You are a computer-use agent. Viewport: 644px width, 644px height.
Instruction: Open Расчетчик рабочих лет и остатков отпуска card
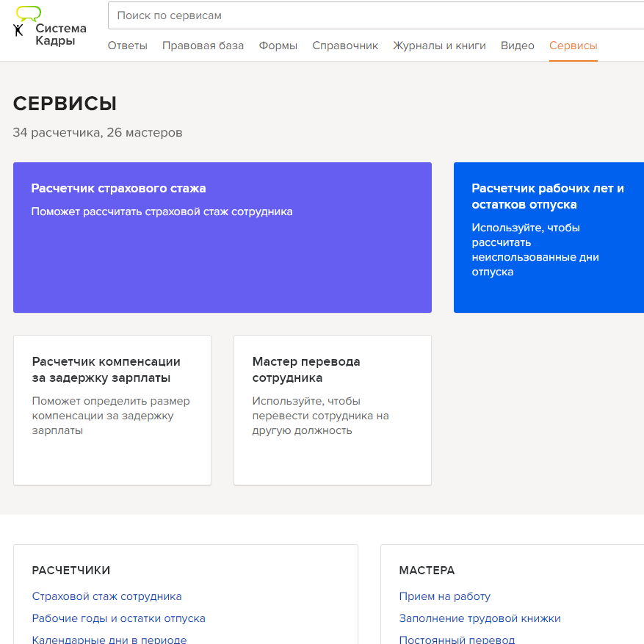tap(549, 237)
